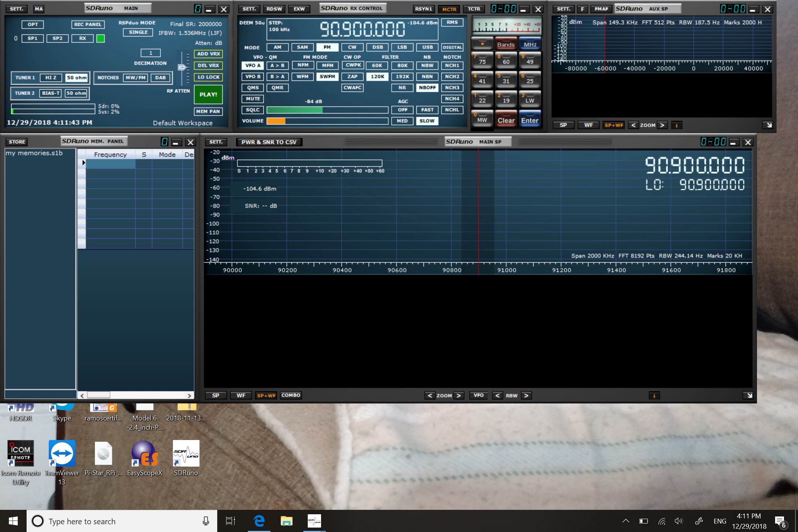The height and width of the screenshot is (532, 798).
Task: Click the volume speaker tray icon
Action: point(679,521)
